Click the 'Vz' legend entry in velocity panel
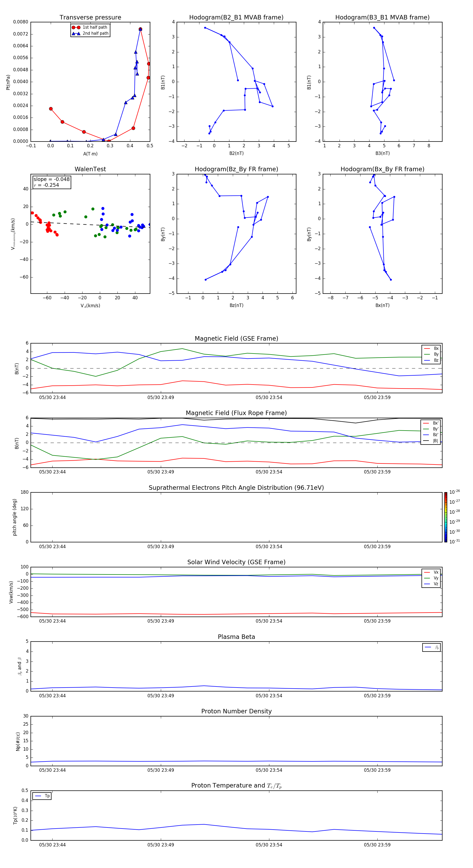 (x=431, y=584)
